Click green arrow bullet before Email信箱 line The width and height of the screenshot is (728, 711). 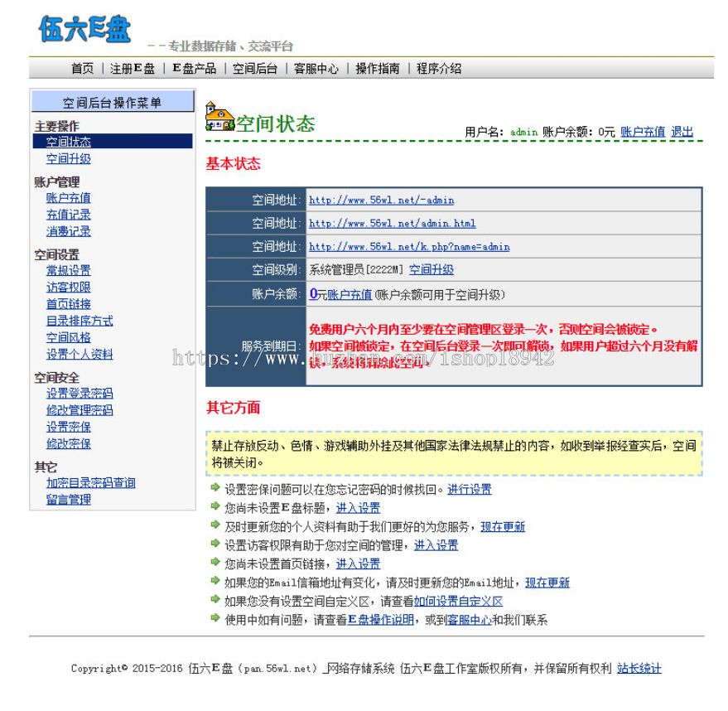215,580
